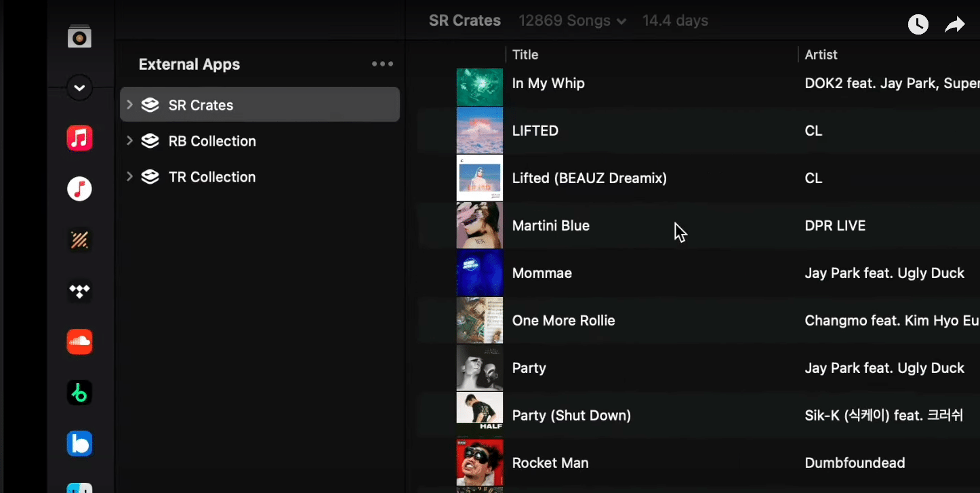The width and height of the screenshot is (980, 493).
Task: Expand the TR Collection entry
Action: 129,177
